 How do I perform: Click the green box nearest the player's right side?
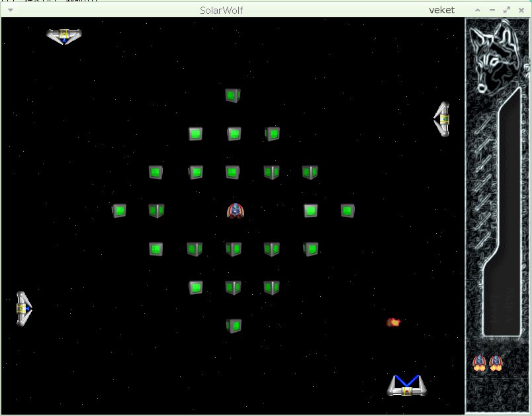(310, 211)
